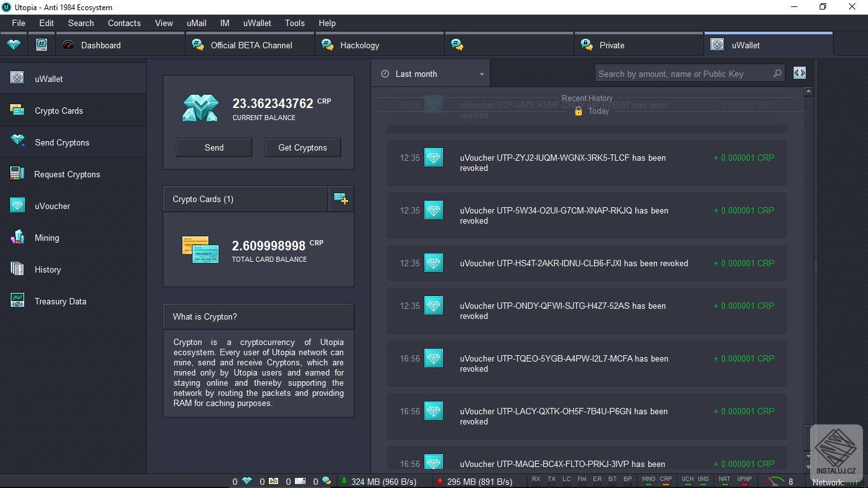Click the Crypton diamond toolbar icon
868x488 pixels.
(x=13, y=45)
